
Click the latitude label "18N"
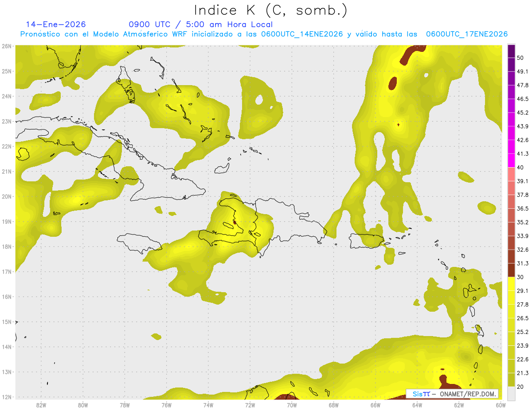pos(7,247)
